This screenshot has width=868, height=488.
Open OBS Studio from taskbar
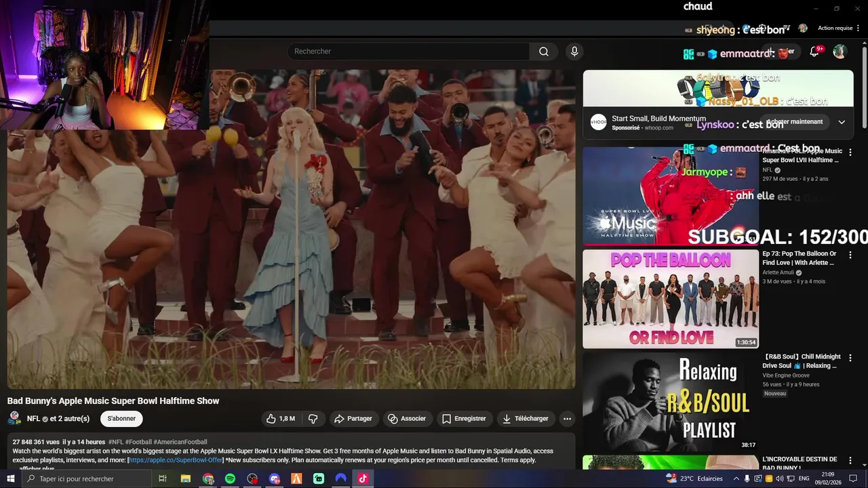coord(252,479)
